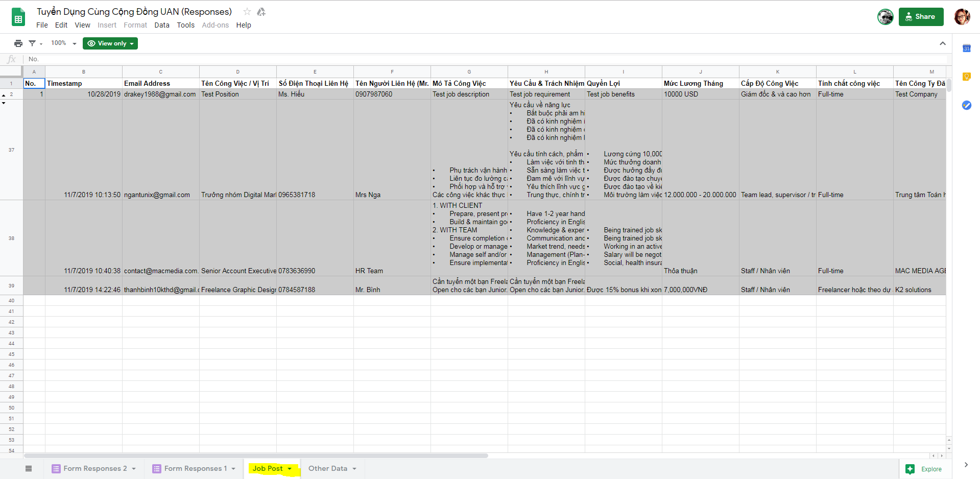The image size is (980, 479).
Task: Open the Form Responses 2 tab menu arrow
Action: click(134, 469)
